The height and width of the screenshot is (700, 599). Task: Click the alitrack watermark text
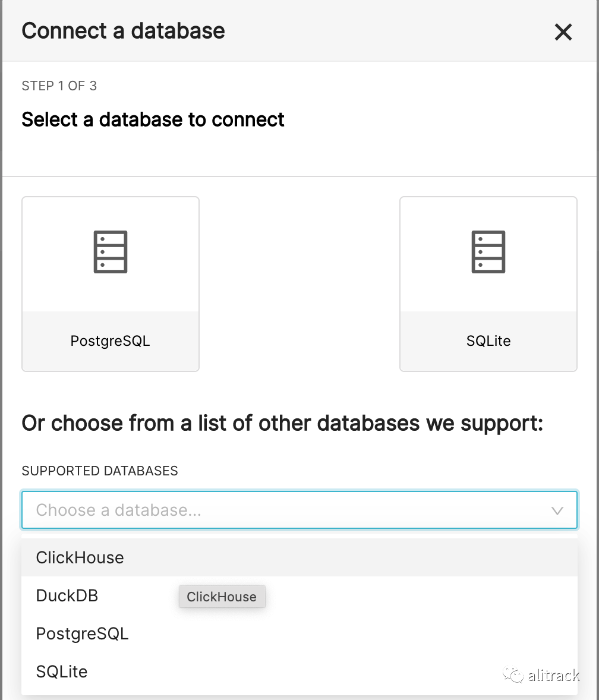[x=553, y=675]
